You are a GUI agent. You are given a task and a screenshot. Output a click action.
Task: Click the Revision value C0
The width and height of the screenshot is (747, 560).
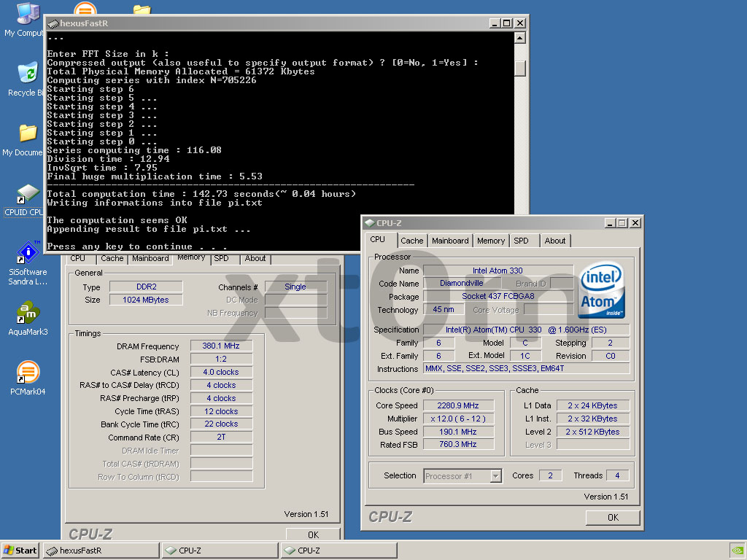click(x=611, y=356)
